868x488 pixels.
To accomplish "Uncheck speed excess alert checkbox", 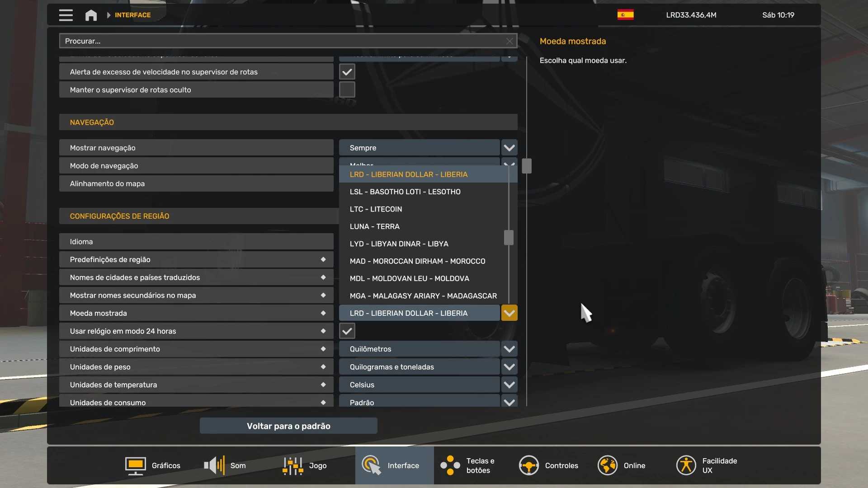I will [347, 72].
